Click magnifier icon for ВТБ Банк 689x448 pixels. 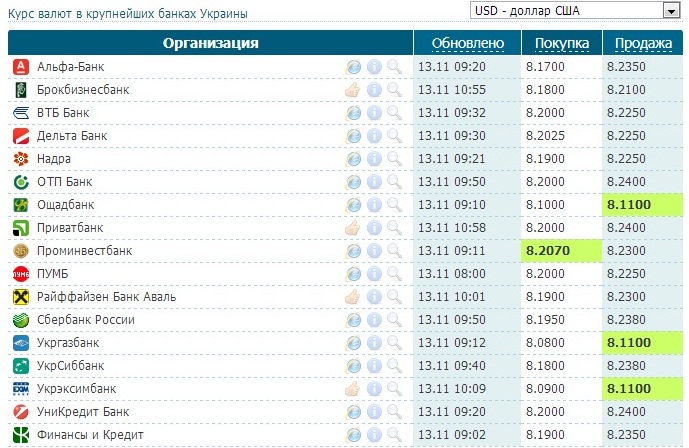click(x=395, y=113)
